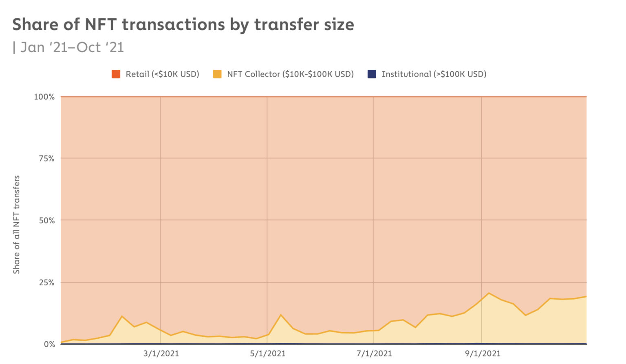Select the 25% y-axis label
The image size is (626, 364).
tap(46, 282)
